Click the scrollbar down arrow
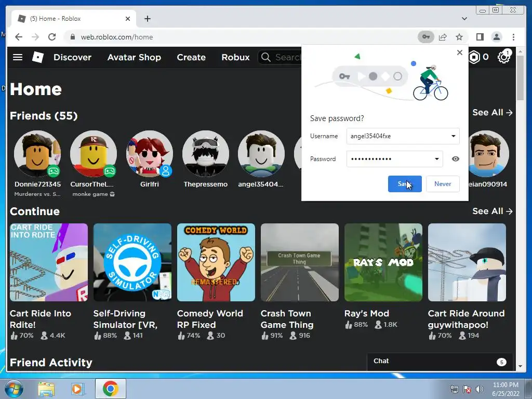The width and height of the screenshot is (532, 399). click(x=520, y=366)
